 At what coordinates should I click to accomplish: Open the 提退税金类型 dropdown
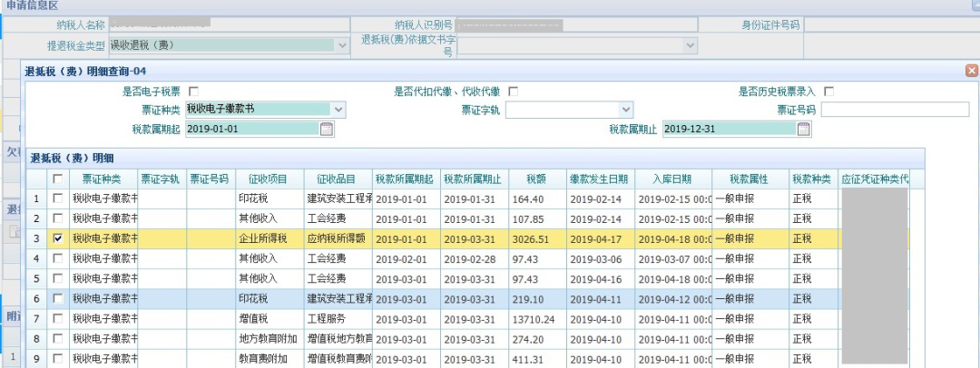pyautogui.click(x=342, y=45)
